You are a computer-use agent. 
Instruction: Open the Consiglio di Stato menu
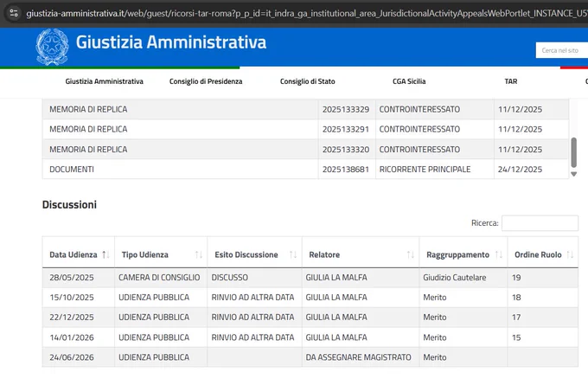coord(308,81)
